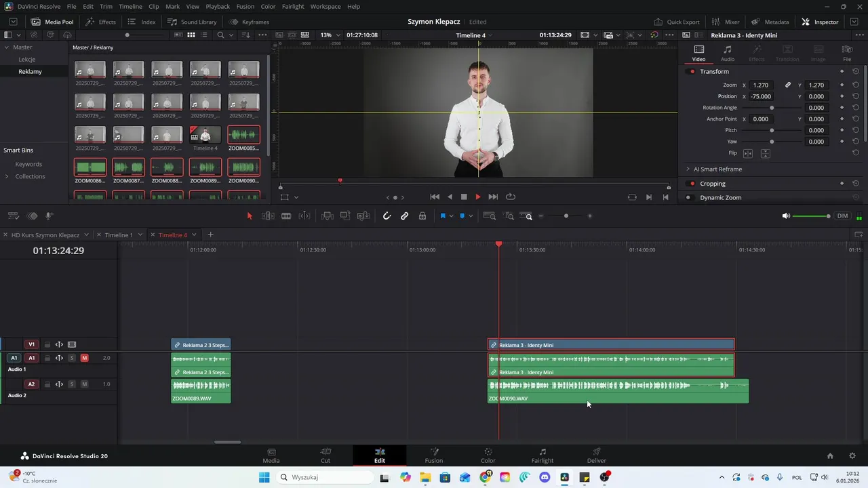Open the Fairlight menu
The image size is (868, 488).
[x=293, y=6]
